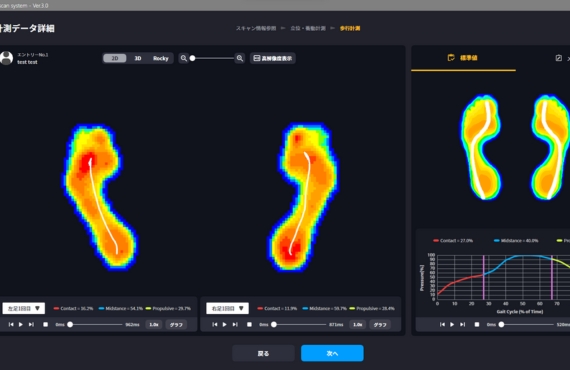Click the second purple phase marker on gait graph
570x370 pixels.
click(x=552, y=277)
